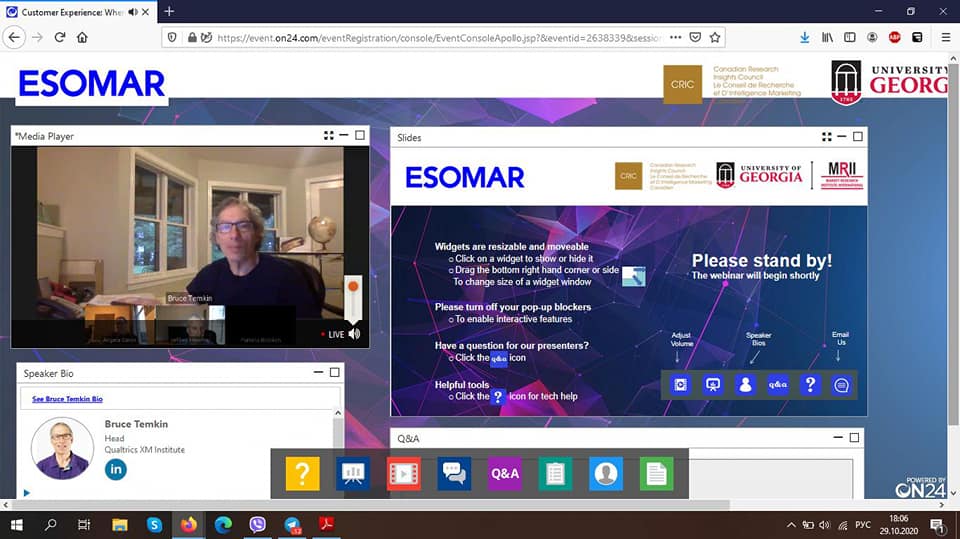The image size is (960, 539).
Task: Adjust the orange volume slider handle
Action: tap(353, 286)
